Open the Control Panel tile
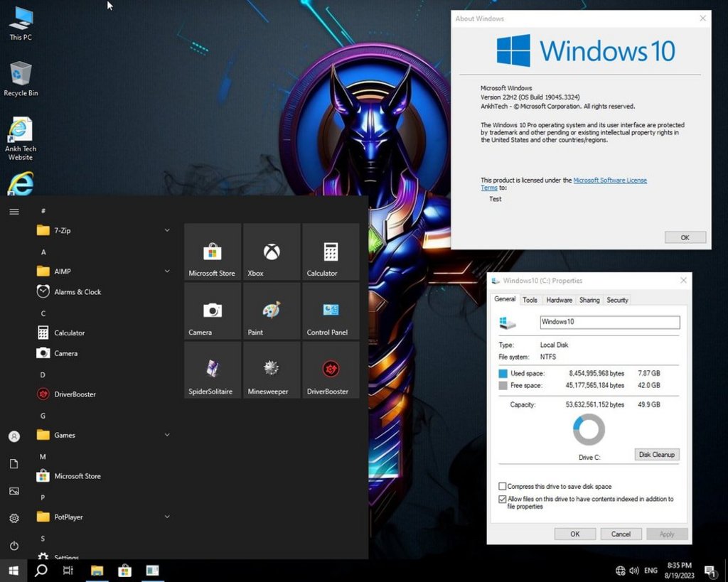The image size is (728, 582). coord(331,311)
